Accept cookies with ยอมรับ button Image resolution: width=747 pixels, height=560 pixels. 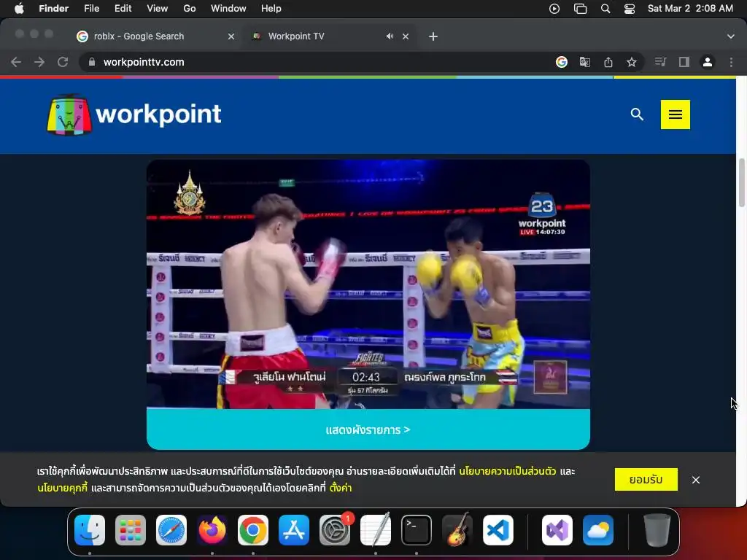(x=646, y=480)
